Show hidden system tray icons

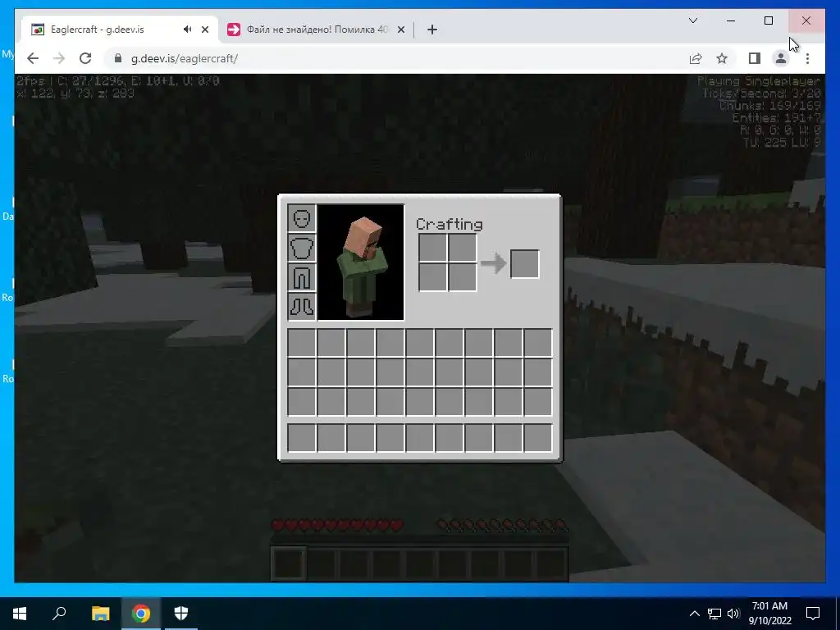point(694,614)
